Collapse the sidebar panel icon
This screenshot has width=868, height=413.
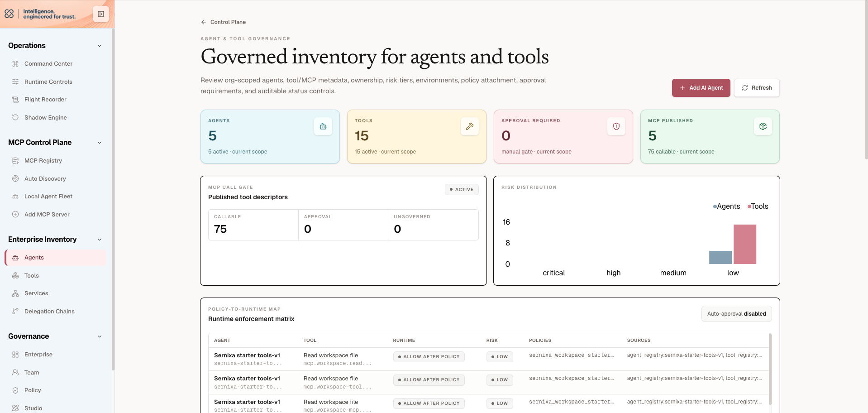pos(101,14)
